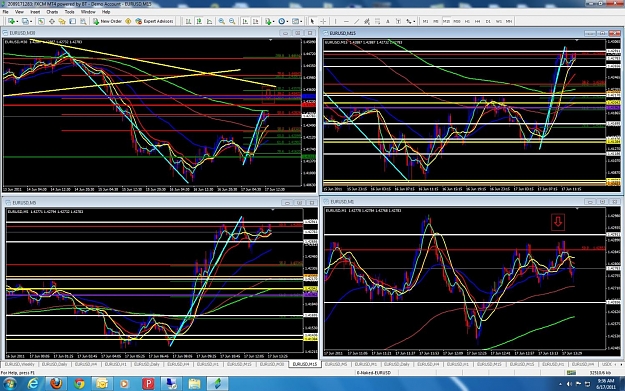The image size is (625, 391).
Task: Zoom out on the chart
Action: [232, 21]
